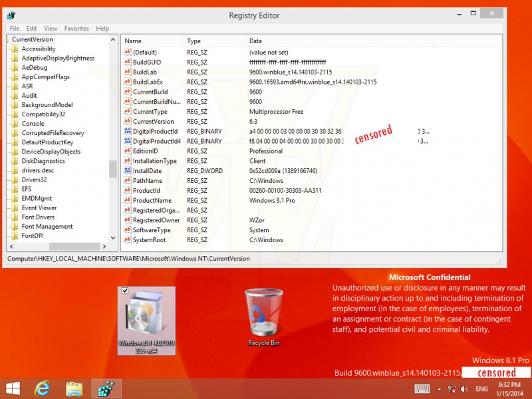The image size is (532, 399).
Task: Select the CurrentVersion tree node
Action: point(32,39)
